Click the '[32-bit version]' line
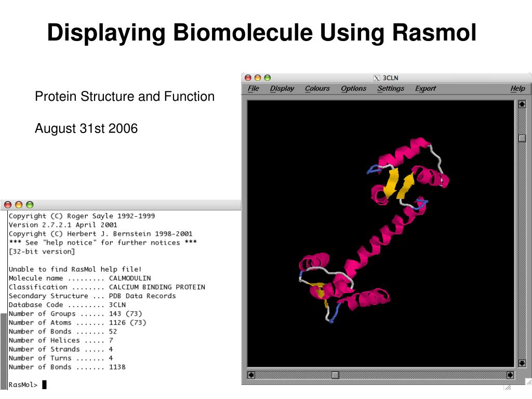The image size is (532, 399). pyautogui.click(x=42, y=252)
